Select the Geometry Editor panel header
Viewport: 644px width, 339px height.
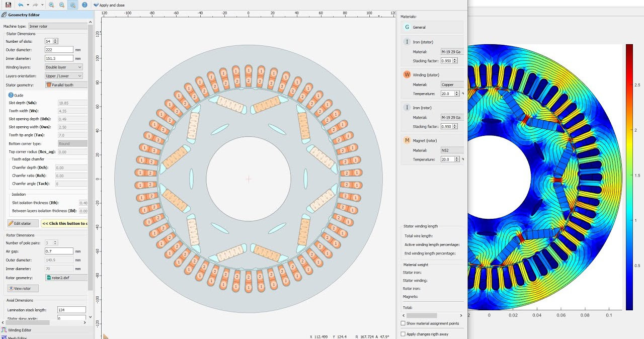47,15
